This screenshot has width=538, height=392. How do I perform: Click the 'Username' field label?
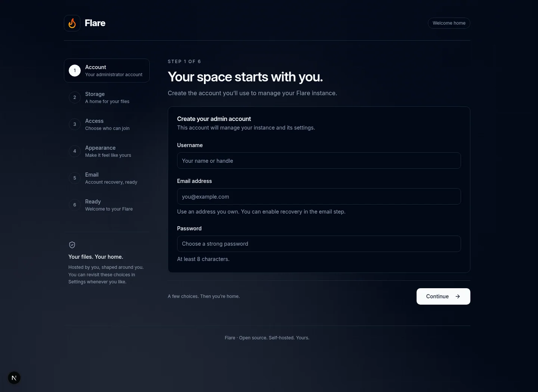(190, 145)
